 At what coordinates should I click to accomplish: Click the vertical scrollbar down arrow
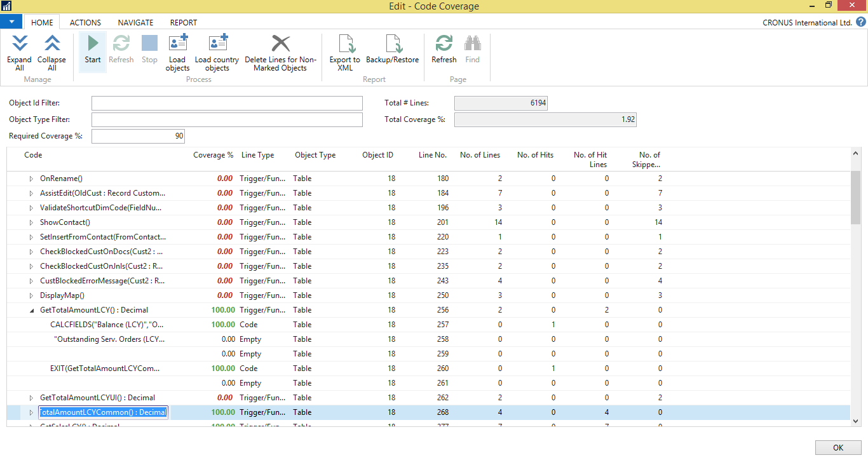click(x=855, y=422)
